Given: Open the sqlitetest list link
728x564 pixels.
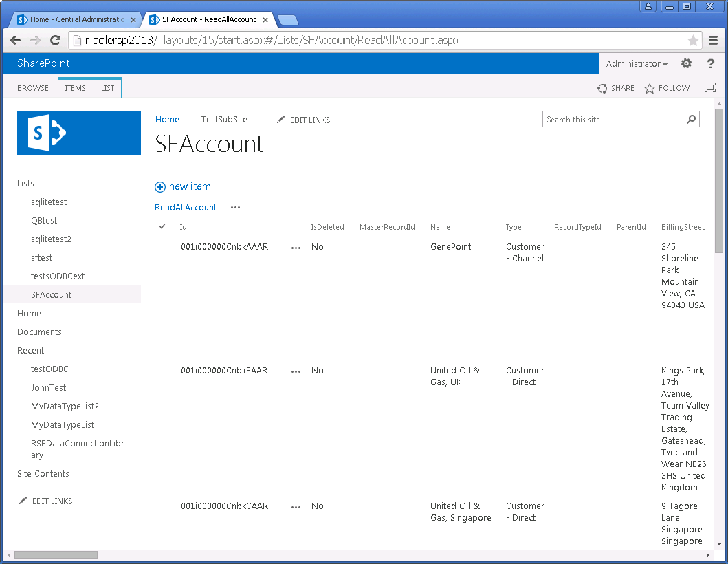Looking at the screenshot, I should (x=49, y=202).
